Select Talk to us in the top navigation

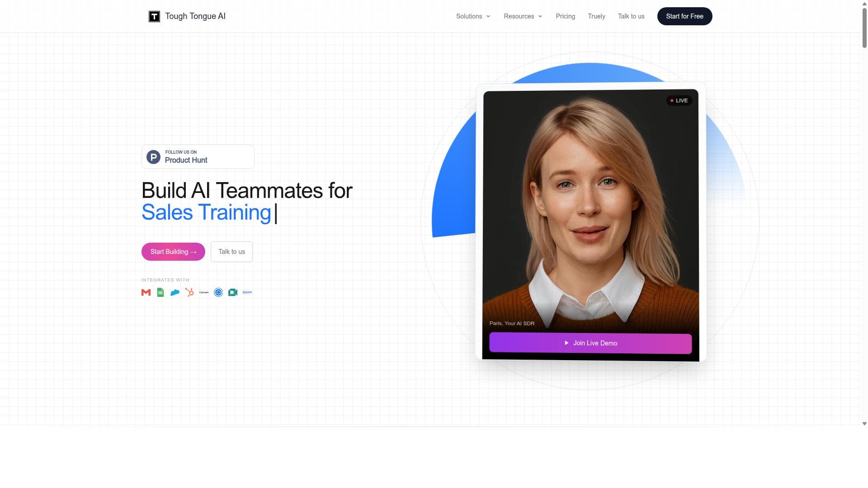pyautogui.click(x=631, y=16)
